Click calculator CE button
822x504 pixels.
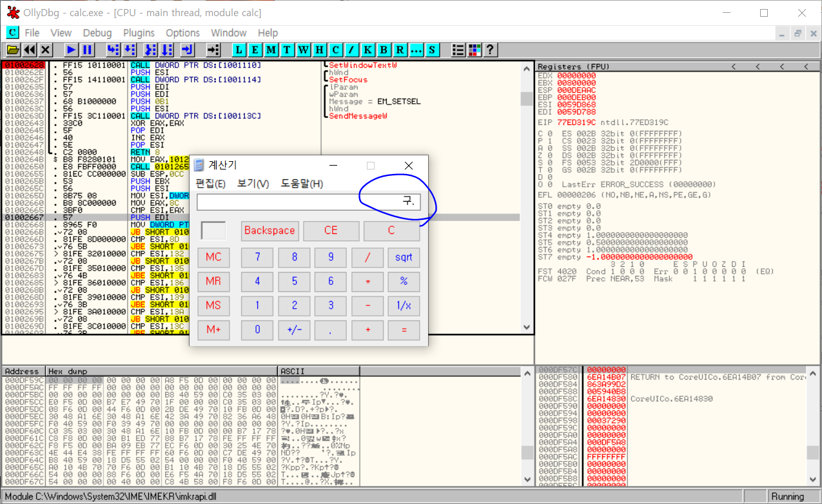[331, 231]
